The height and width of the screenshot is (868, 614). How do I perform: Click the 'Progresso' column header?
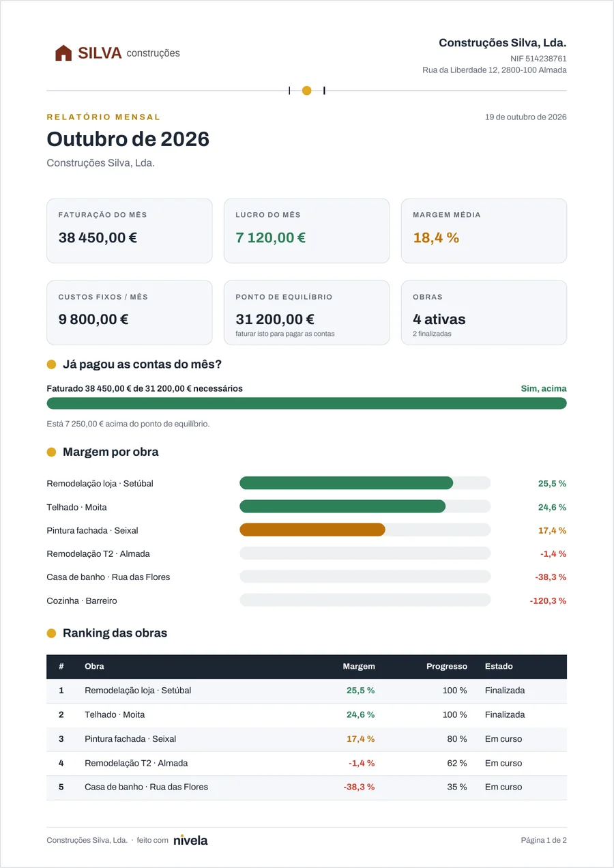[x=447, y=666]
